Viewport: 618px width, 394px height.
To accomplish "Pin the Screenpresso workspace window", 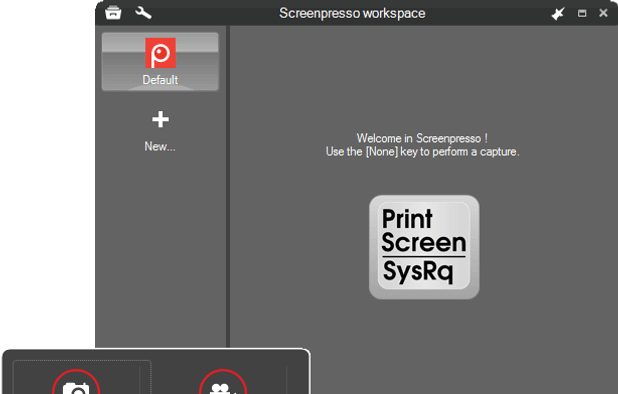I will pyautogui.click(x=558, y=13).
